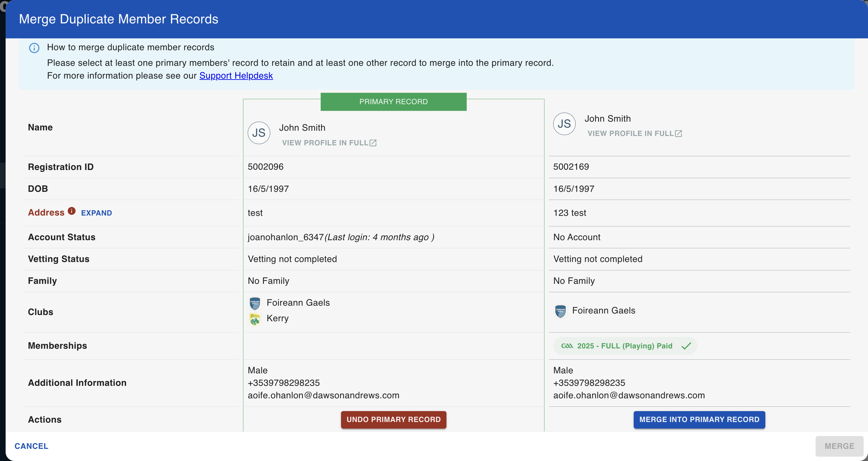Click 'No Family' in the primary record
This screenshot has height=461, width=868.
tap(269, 281)
